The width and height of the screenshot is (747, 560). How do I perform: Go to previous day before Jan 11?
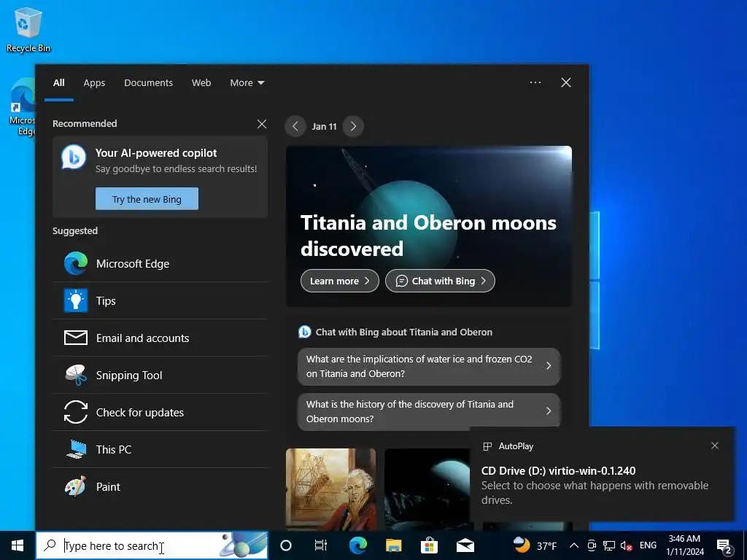click(295, 126)
